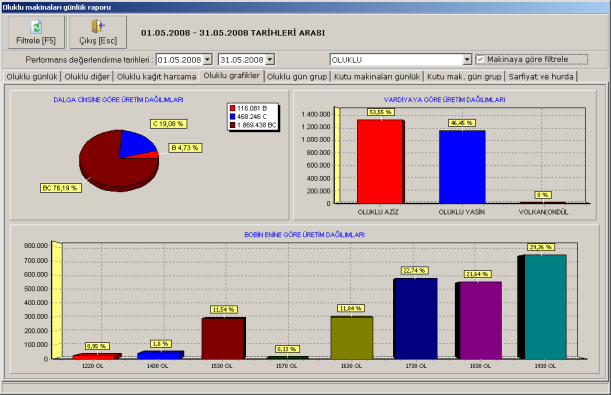Toggle Makinaya göre filtrele checkbox

480,60
